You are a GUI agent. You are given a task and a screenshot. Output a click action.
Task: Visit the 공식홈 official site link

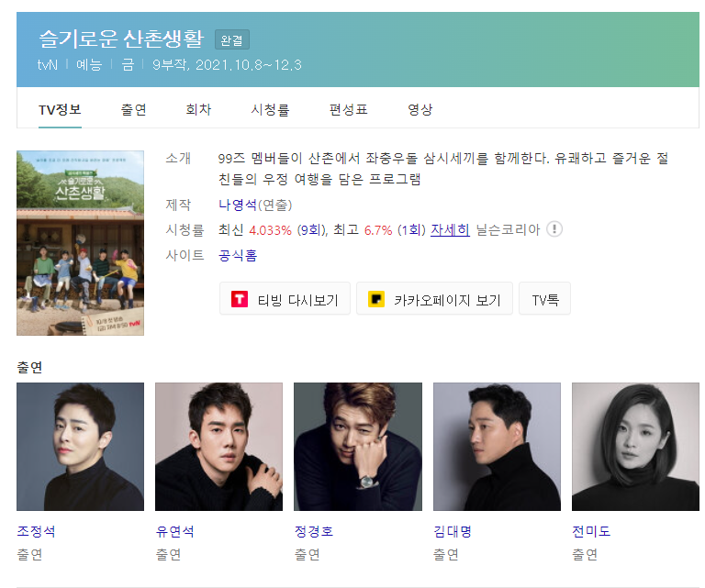(x=238, y=255)
